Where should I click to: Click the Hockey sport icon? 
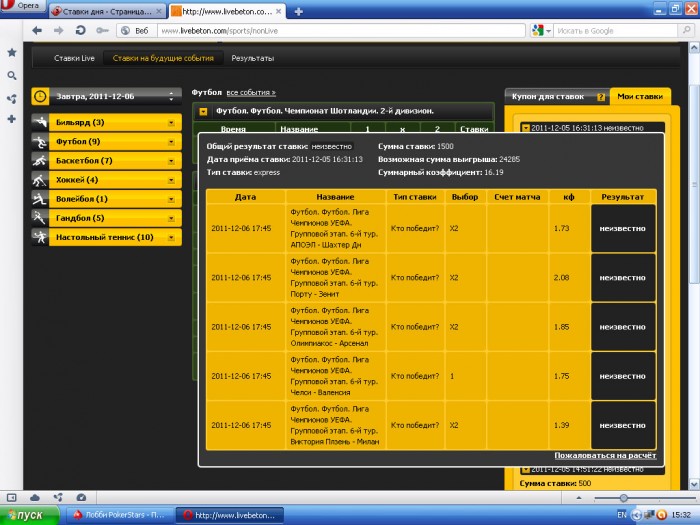(40, 180)
